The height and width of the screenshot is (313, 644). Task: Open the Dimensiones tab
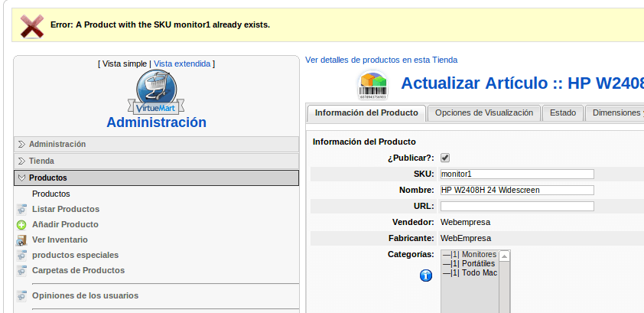click(615, 113)
